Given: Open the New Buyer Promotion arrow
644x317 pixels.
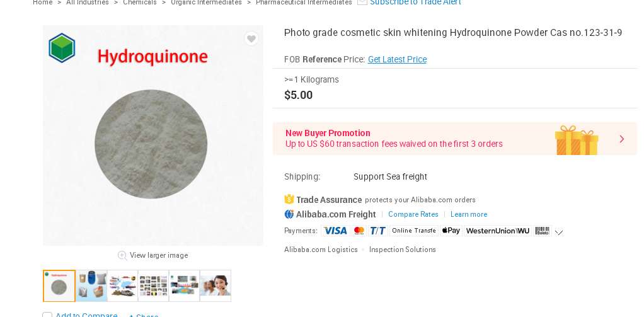Looking at the screenshot, I should tap(622, 139).
